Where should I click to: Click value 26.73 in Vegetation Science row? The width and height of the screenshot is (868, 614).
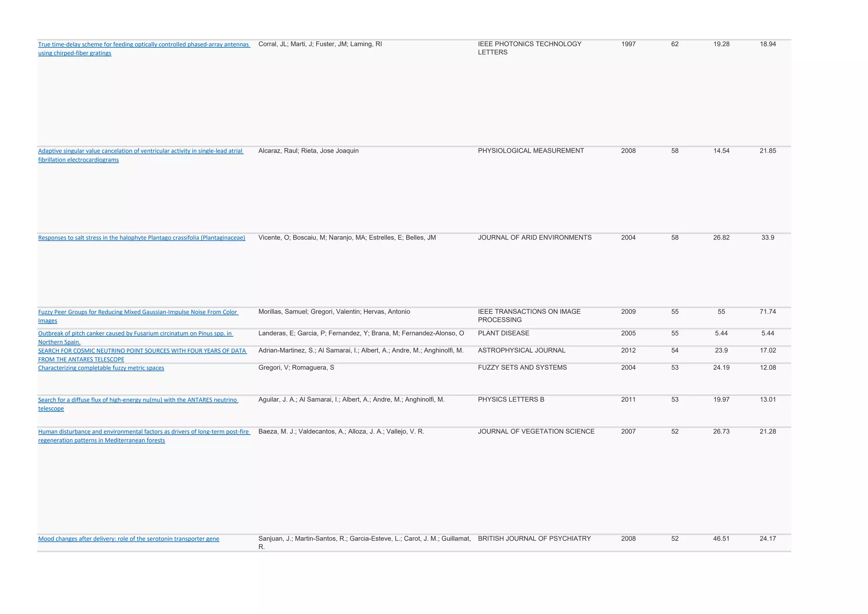[x=721, y=432]
